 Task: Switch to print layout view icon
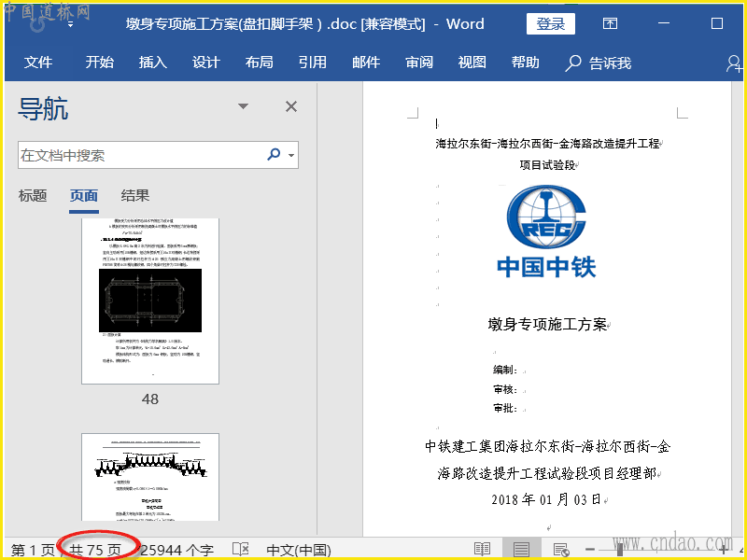[521, 550]
